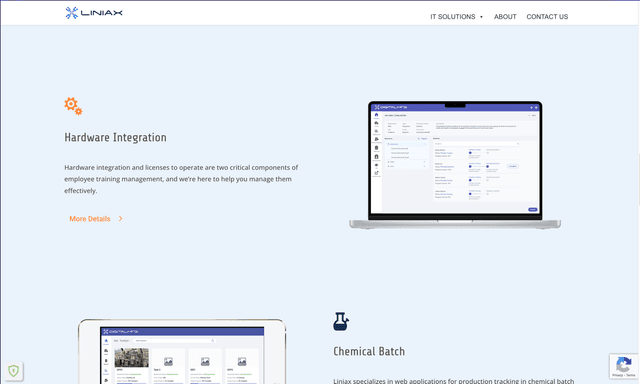
Task: Follow the More Details link
Action: click(x=90, y=219)
